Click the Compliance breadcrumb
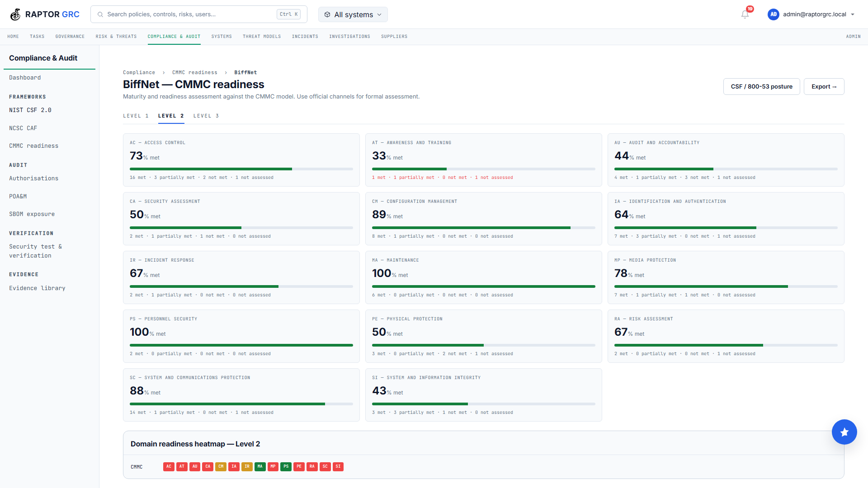This screenshot has height=488, width=868. (139, 72)
